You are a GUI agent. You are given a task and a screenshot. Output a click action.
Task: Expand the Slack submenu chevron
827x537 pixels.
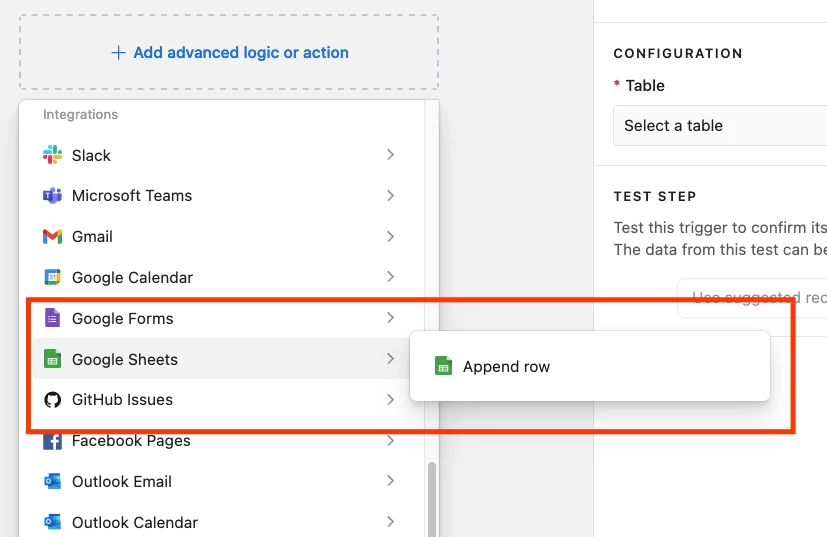pos(390,155)
